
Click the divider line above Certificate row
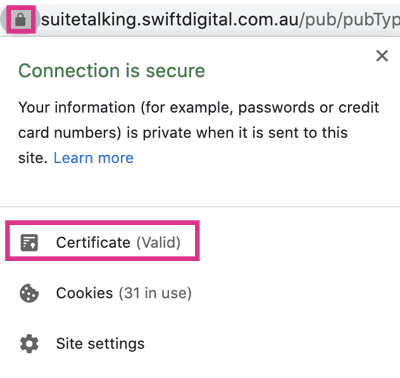pos(200,207)
